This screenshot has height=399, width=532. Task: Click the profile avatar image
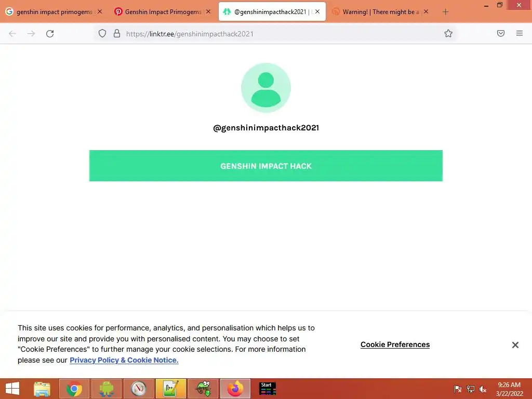(265, 88)
